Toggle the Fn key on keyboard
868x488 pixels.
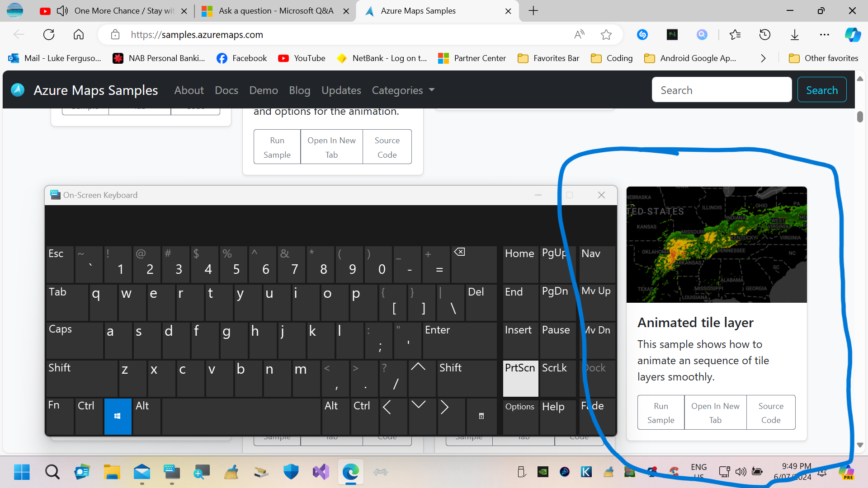[60, 416]
